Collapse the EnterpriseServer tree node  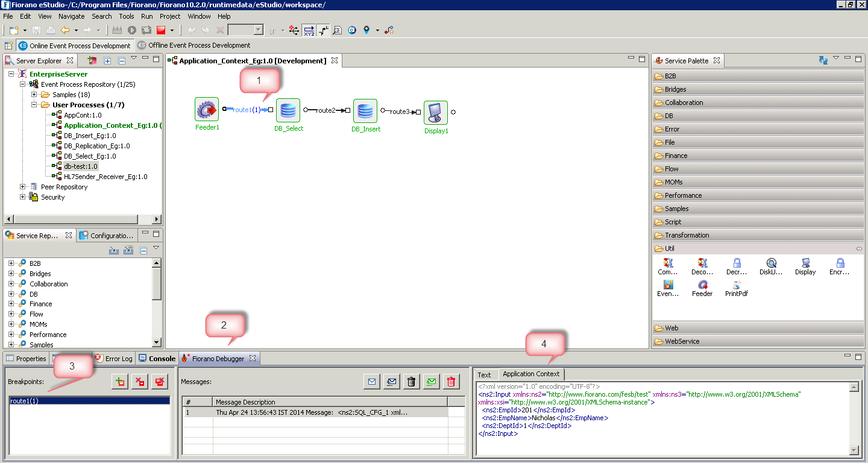click(x=11, y=74)
